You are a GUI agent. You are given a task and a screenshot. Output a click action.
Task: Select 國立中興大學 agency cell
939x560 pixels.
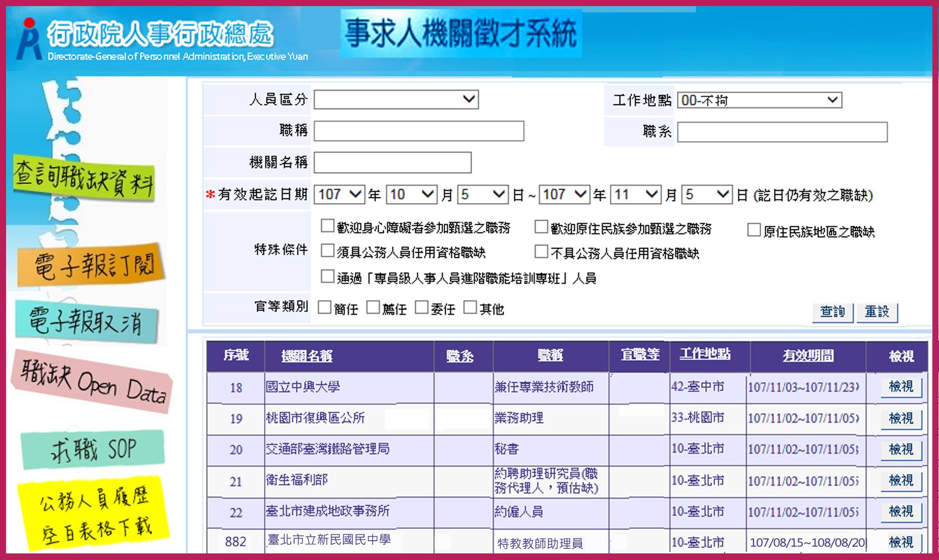tap(349, 388)
